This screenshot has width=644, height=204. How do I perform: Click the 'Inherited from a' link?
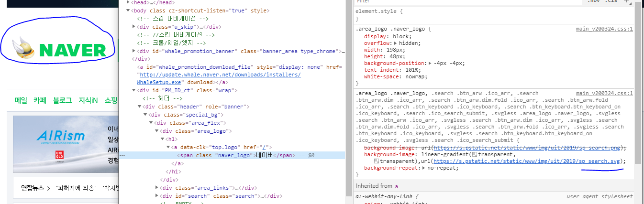tap(397, 186)
